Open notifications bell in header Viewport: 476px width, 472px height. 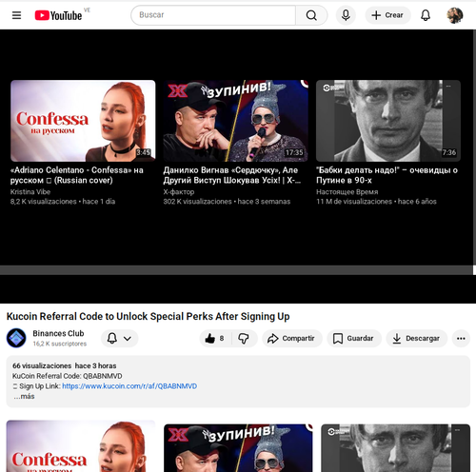click(x=426, y=15)
